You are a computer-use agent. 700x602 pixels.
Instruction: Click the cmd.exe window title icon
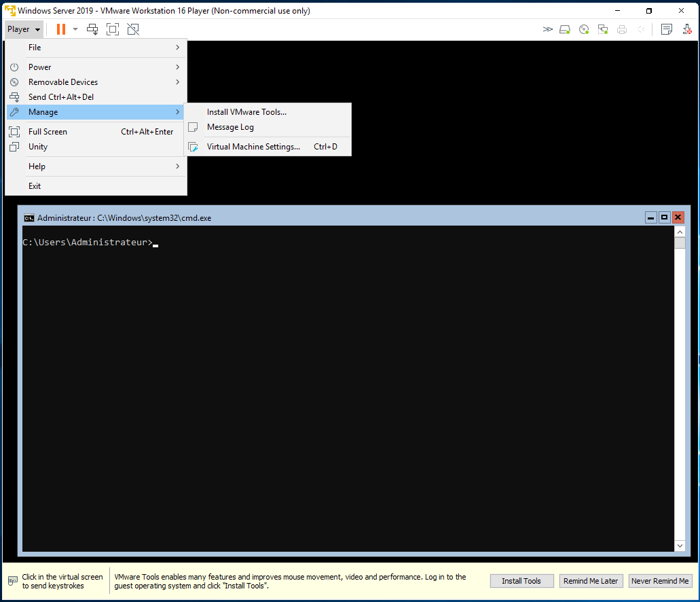29,218
